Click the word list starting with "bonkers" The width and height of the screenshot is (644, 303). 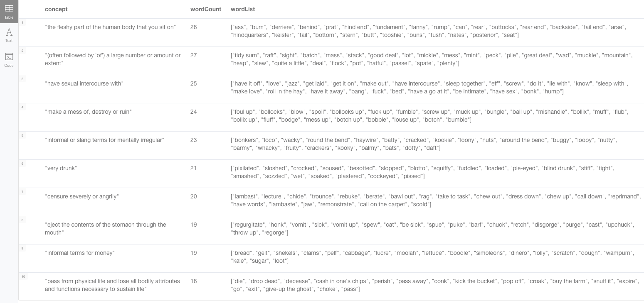point(424,144)
